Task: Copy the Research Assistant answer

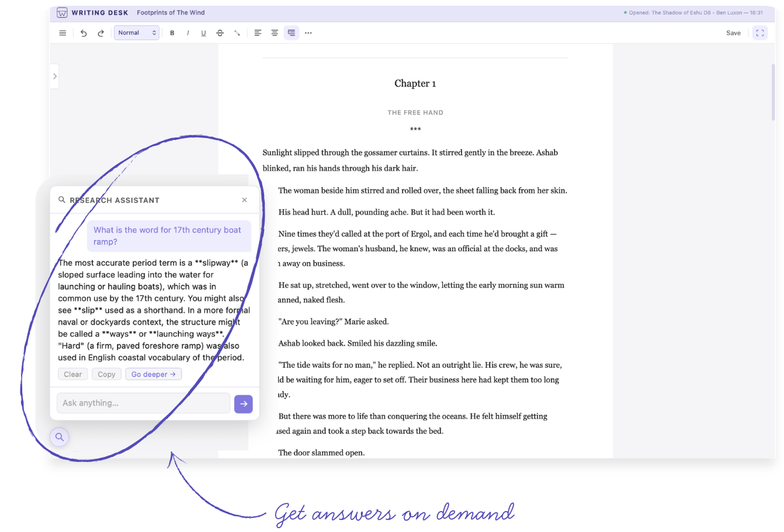Action: (x=107, y=374)
